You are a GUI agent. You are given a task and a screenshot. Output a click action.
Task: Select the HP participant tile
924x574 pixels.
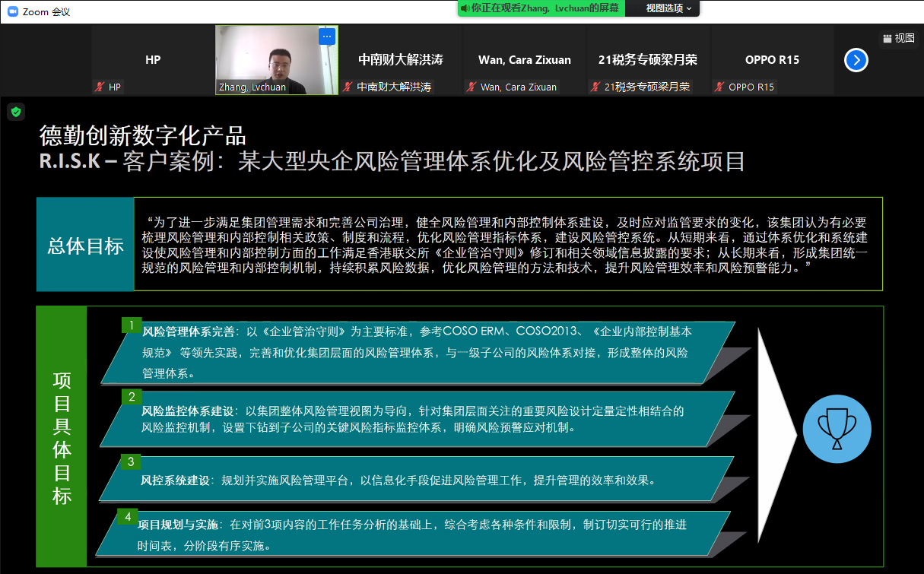click(153, 60)
